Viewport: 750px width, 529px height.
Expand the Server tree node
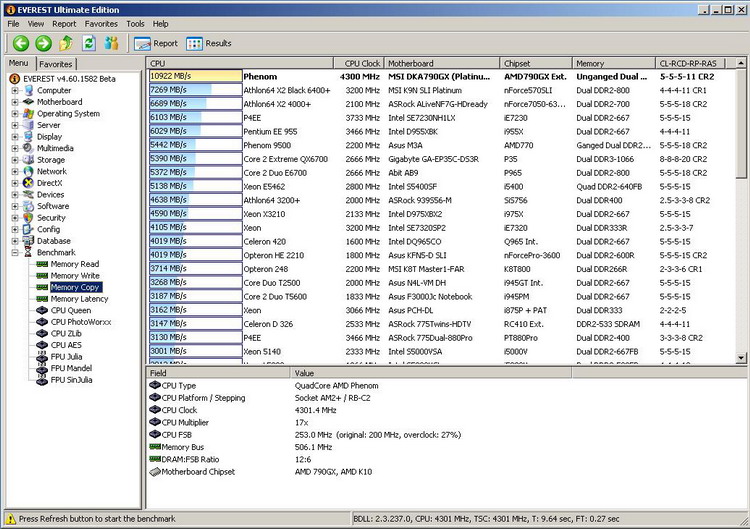(x=15, y=125)
